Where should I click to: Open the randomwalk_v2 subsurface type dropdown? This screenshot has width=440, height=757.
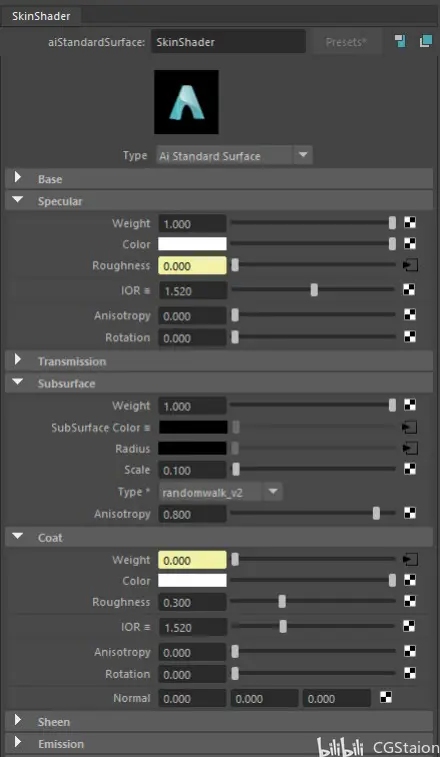pos(221,492)
